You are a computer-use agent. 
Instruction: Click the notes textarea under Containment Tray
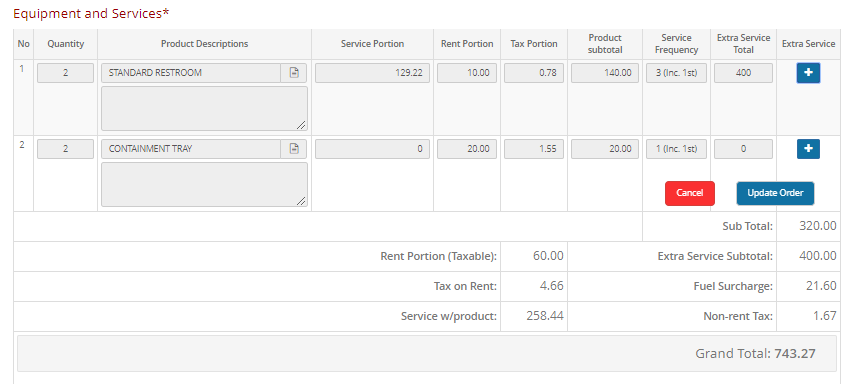pos(204,184)
